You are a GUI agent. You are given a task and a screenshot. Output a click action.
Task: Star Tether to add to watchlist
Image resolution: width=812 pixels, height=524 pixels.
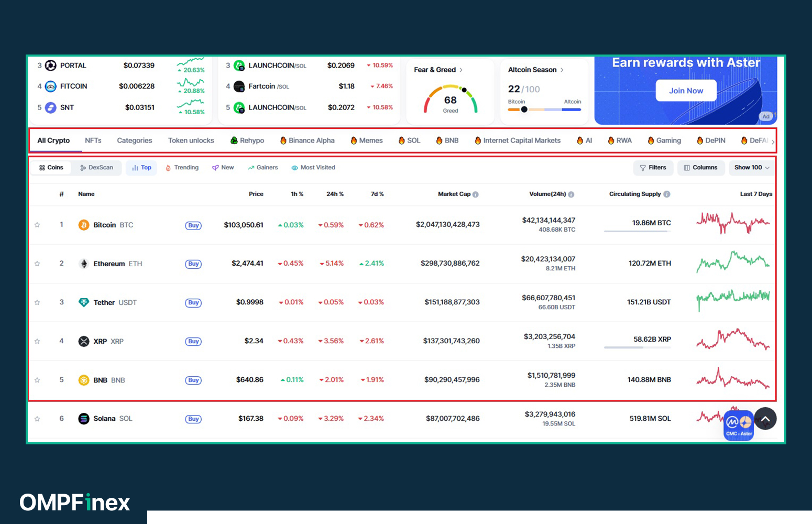tap(37, 302)
